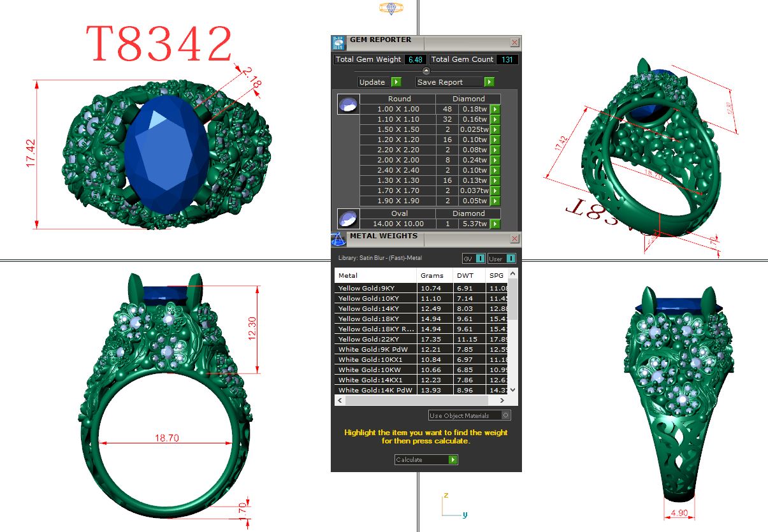Click the ring logo icon at top center
Screen dimensions: 768x532
391,8
